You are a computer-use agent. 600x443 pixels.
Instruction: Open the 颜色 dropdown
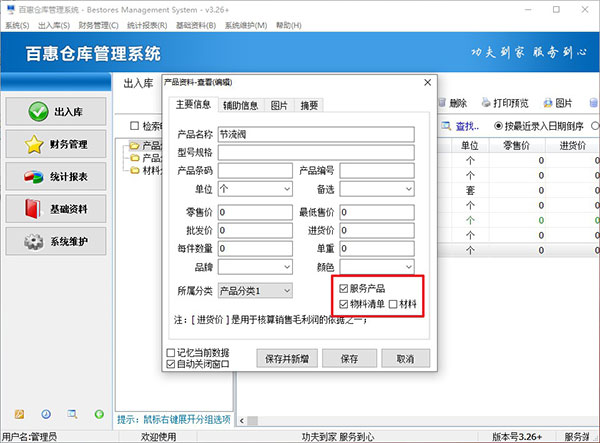tap(409, 267)
